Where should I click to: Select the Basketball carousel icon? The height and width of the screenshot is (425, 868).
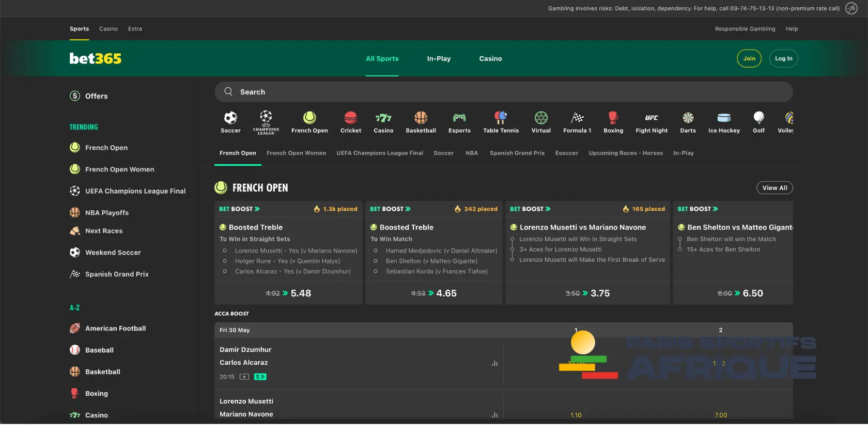coord(421,118)
